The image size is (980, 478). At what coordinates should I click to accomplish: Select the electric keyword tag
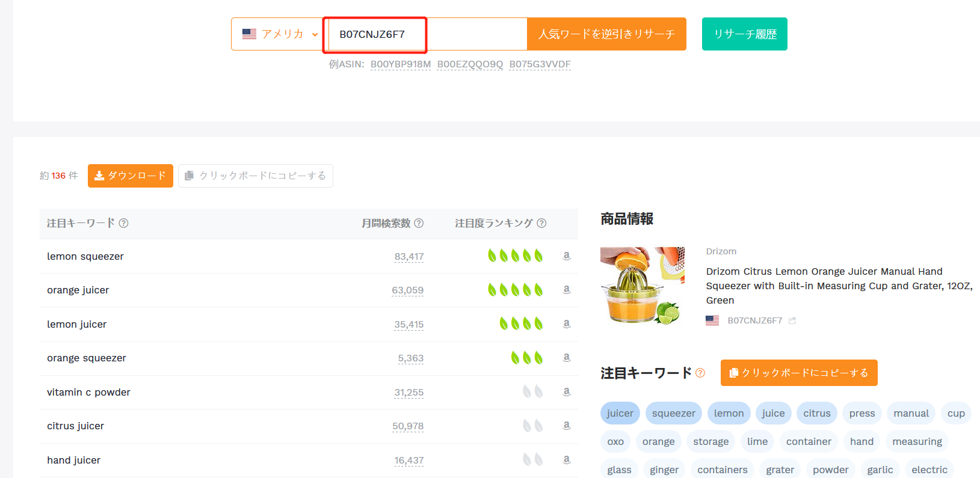(x=929, y=470)
